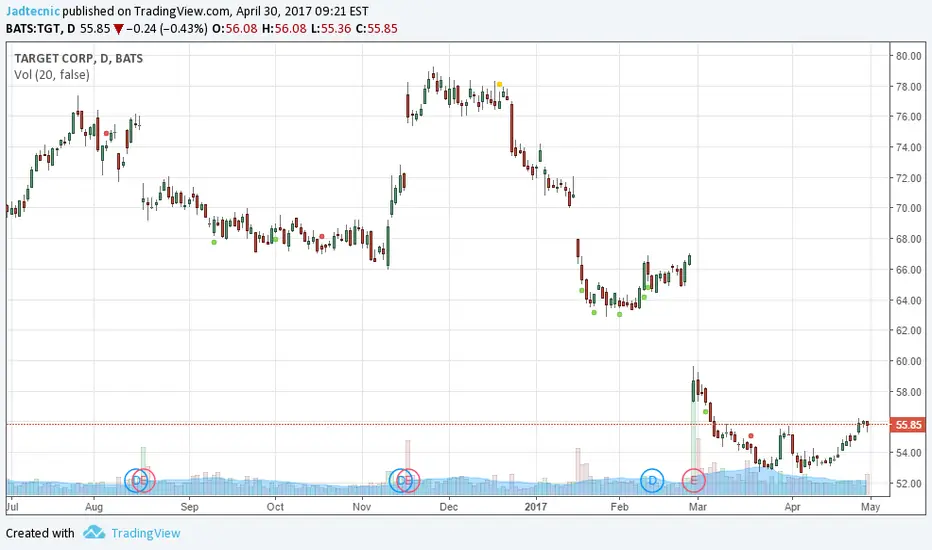Click the May label on time axis
Screen dimensions: 932x550
pyautogui.click(x=871, y=507)
